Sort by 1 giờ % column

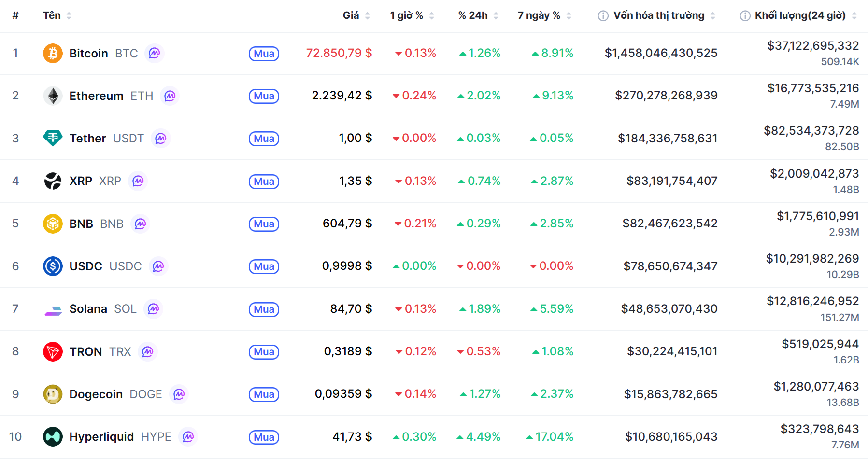[407, 15]
